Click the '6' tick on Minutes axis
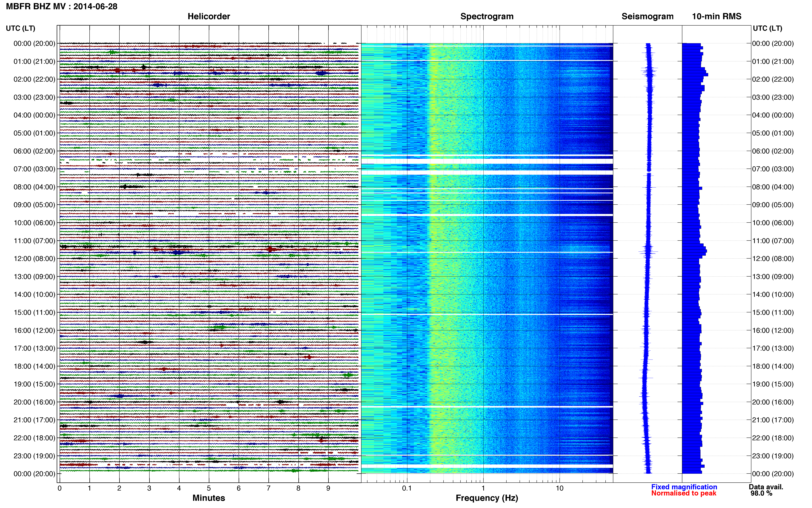The height and width of the screenshot is (508, 812). click(239, 488)
